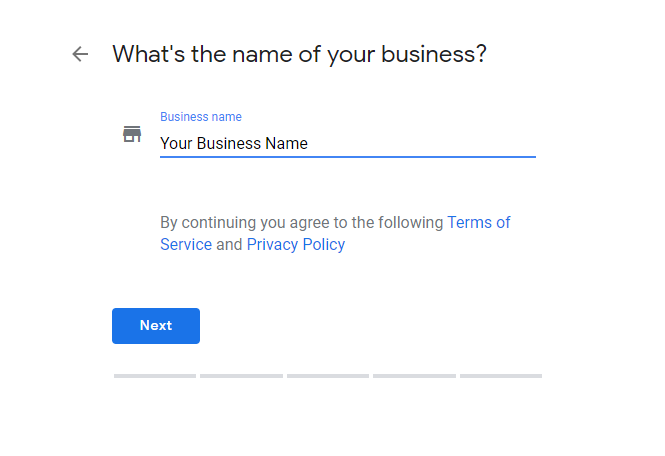Click the word 'and' between the links
The image size is (665, 456).
pyautogui.click(x=229, y=245)
